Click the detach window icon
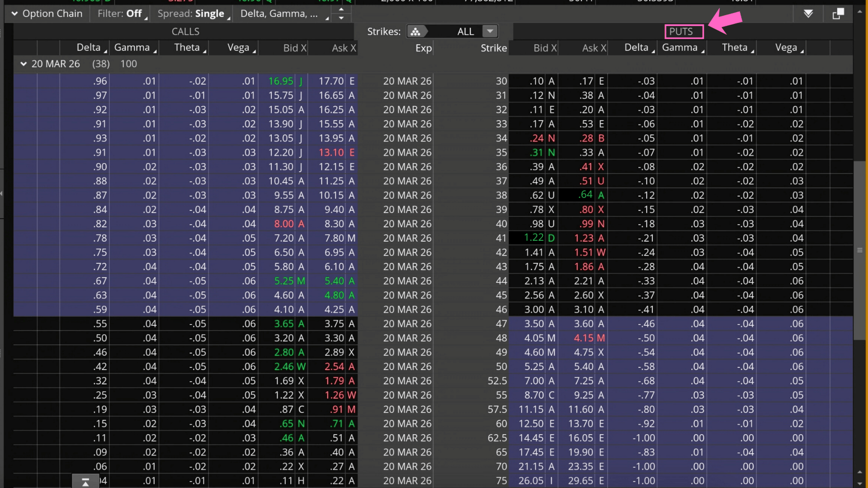868x488 pixels. (x=838, y=14)
